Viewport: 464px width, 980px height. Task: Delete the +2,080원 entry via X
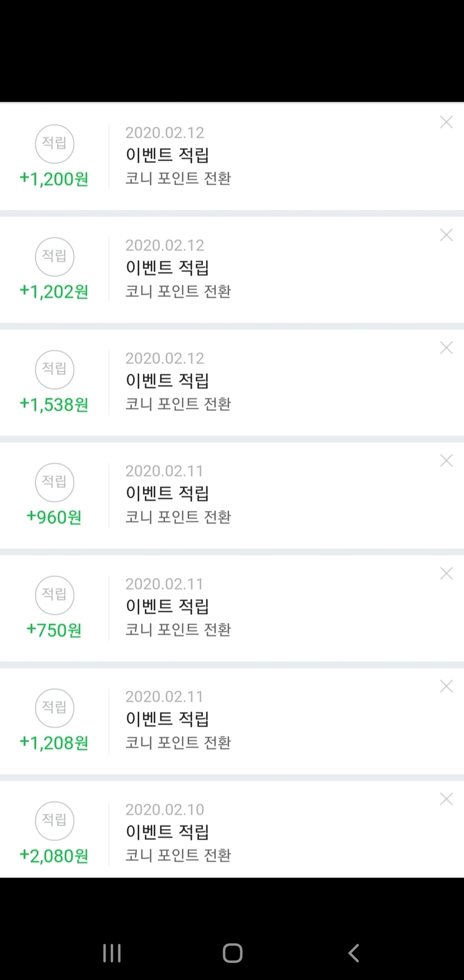[446, 799]
